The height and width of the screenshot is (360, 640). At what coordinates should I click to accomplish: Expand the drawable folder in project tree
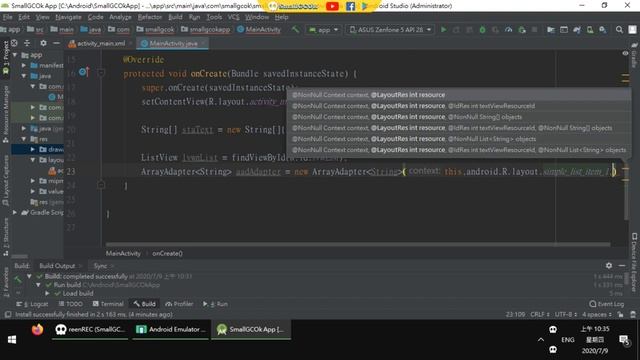point(33,149)
